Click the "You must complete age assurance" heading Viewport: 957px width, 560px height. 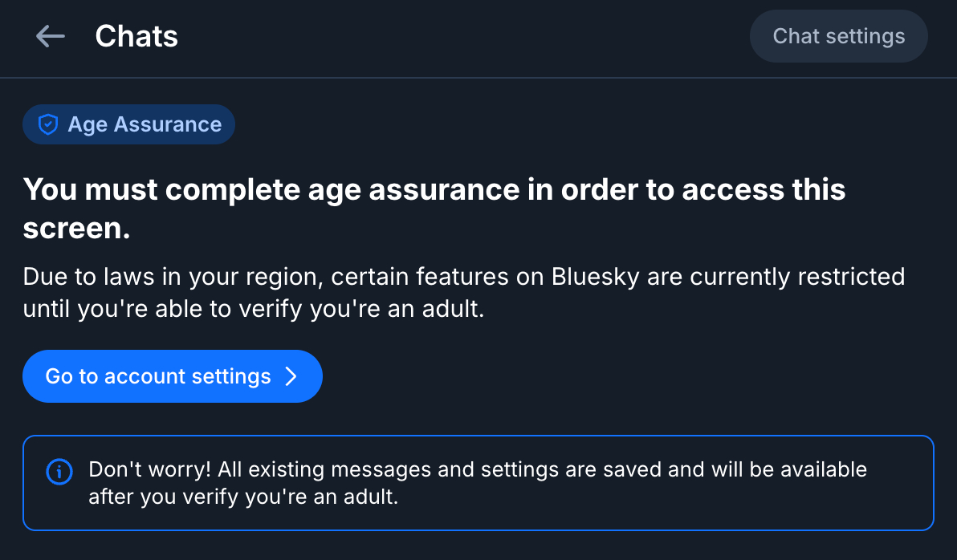tap(434, 190)
